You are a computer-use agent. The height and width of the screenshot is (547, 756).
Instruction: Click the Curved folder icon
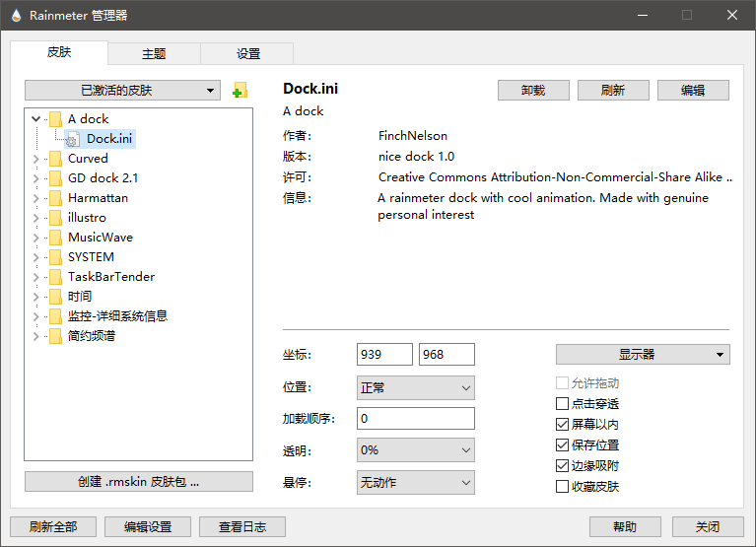point(55,159)
